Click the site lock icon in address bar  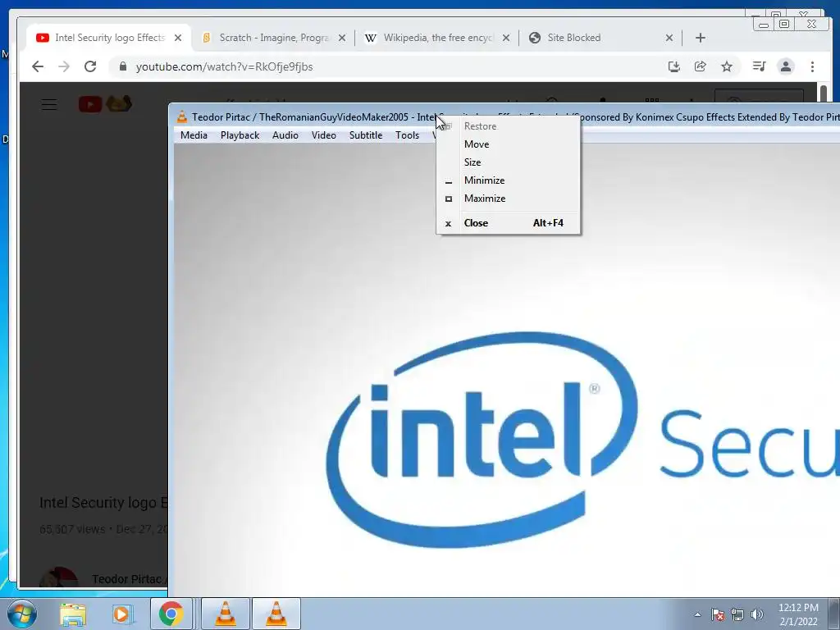pyautogui.click(x=123, y=66)
